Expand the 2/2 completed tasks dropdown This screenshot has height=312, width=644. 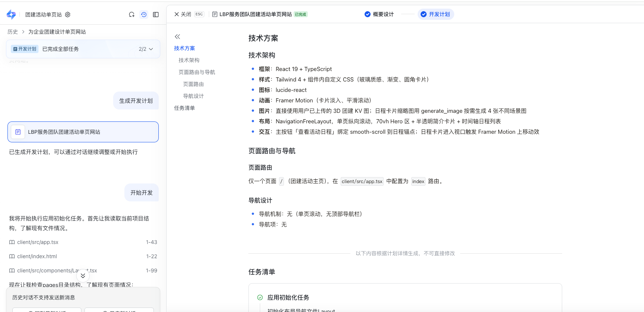(x=146, y=49)
